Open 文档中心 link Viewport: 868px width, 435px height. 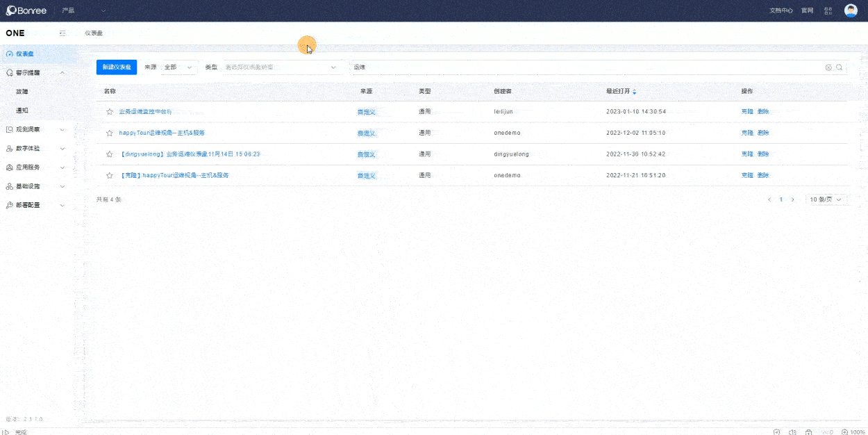(x=781, y=10)
